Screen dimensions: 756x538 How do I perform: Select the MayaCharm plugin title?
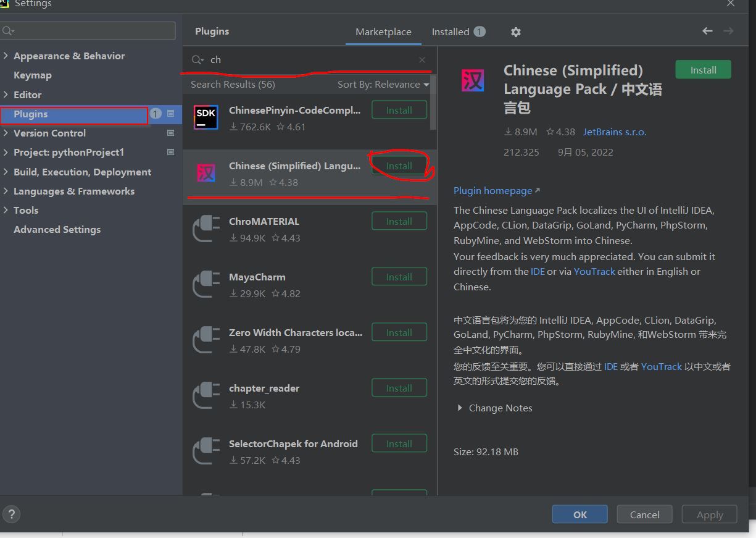tap(257, 277)
